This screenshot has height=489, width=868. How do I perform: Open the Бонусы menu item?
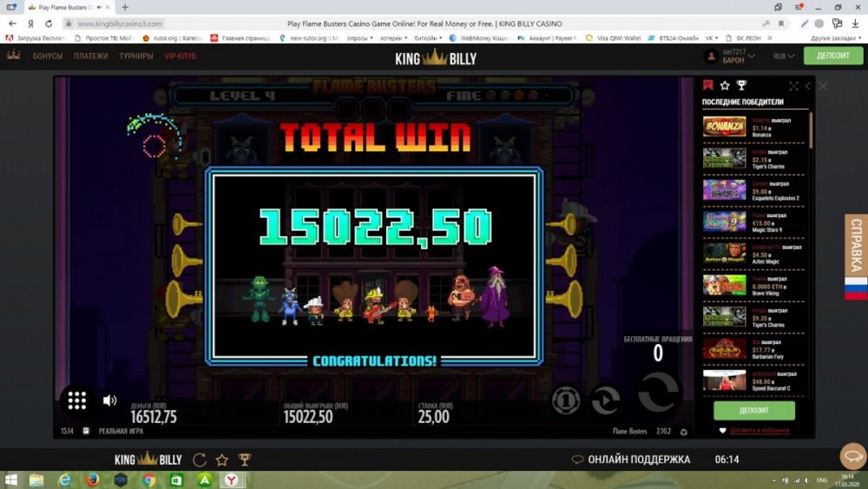click(48, 56)
